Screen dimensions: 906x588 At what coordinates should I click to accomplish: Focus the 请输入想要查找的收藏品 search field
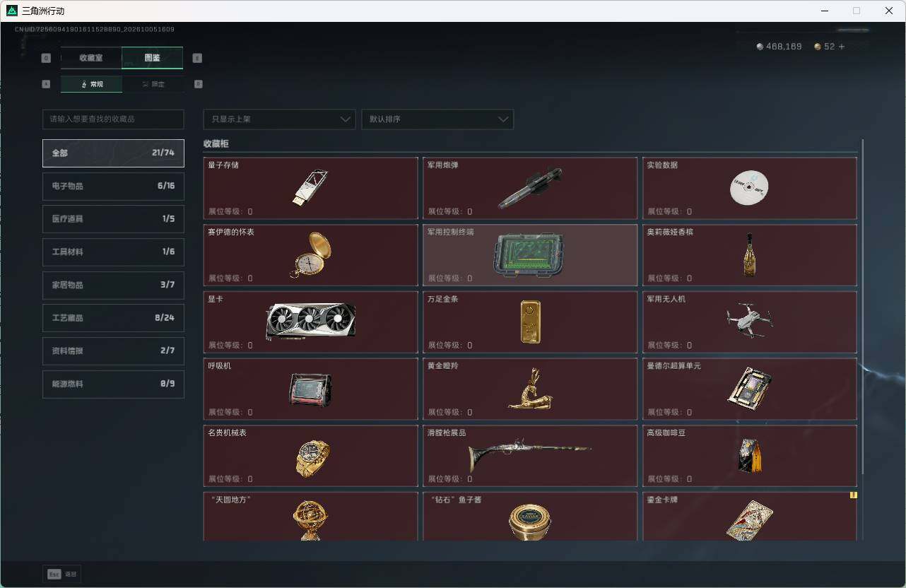click(x=113, y=119)
